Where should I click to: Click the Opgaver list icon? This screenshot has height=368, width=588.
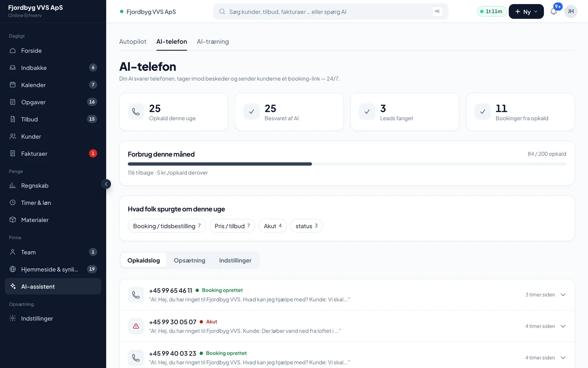13,102
